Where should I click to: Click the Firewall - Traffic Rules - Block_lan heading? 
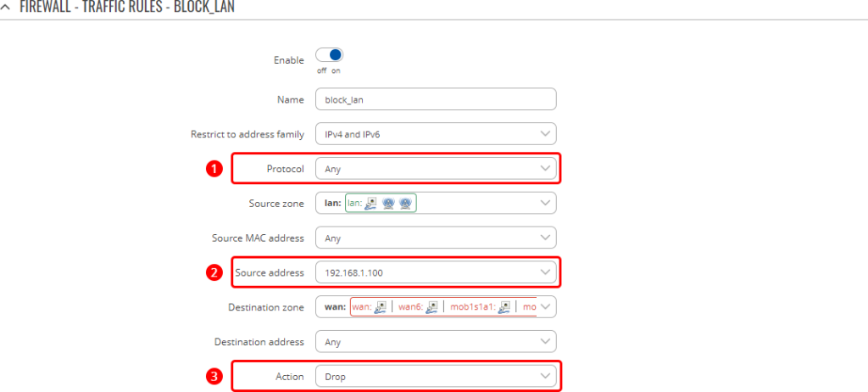coord(127,8)
